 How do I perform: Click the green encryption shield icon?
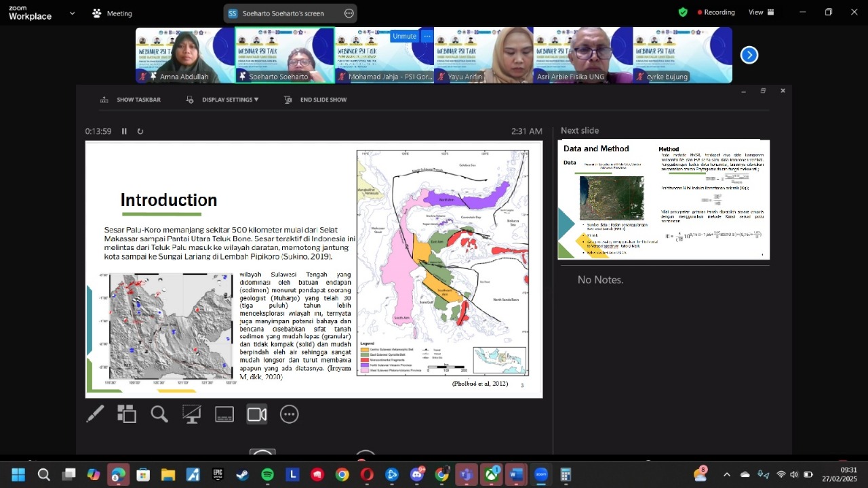tap(683, 12)
